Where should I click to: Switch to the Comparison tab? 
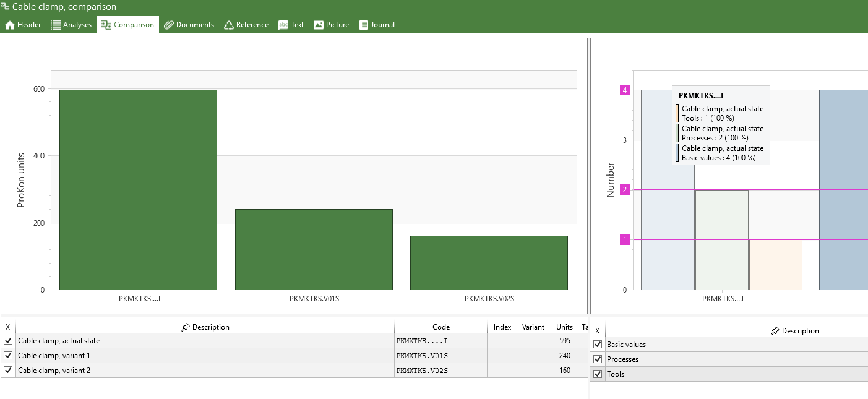point(127,25)
